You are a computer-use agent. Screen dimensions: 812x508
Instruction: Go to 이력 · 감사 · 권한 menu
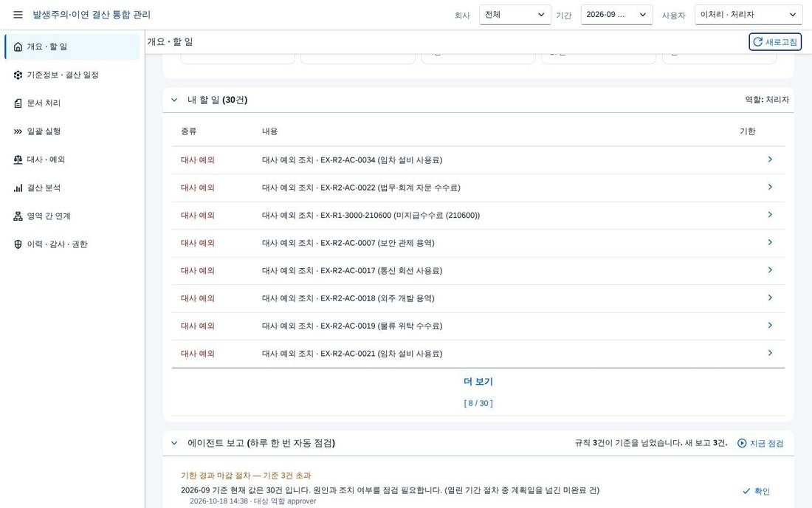72,244
